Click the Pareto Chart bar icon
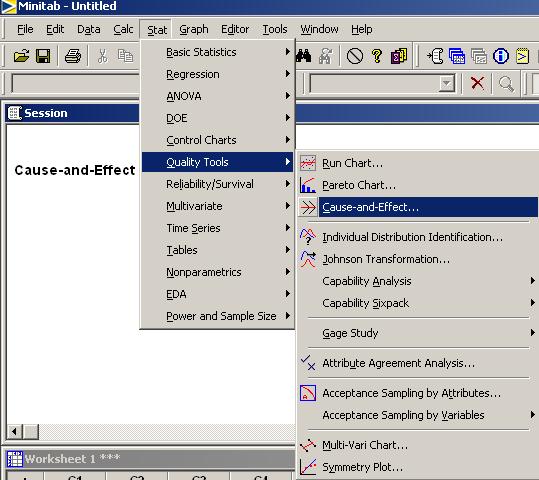This screenshot has height=480, width=539. 308,185
